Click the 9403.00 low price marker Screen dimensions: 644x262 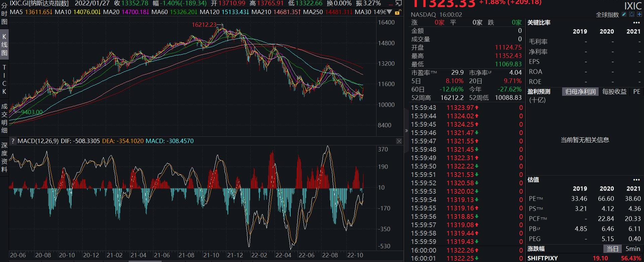tap(32, 112)
